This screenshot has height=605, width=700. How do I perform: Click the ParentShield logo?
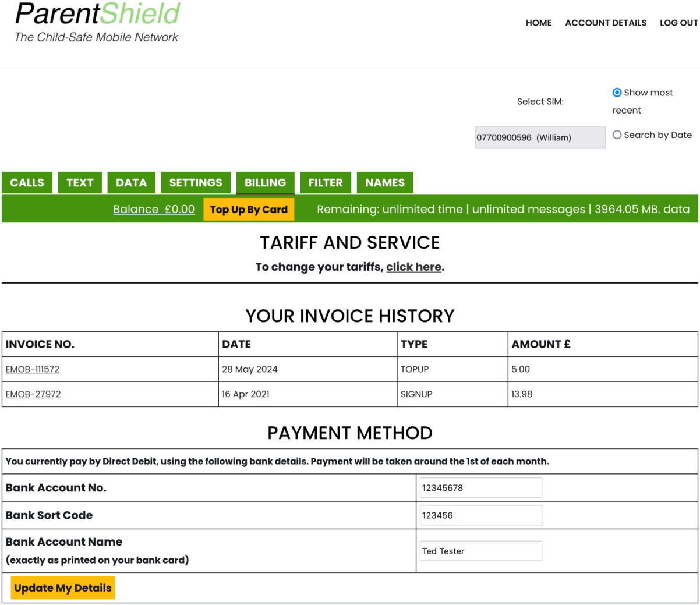point(97,17)
